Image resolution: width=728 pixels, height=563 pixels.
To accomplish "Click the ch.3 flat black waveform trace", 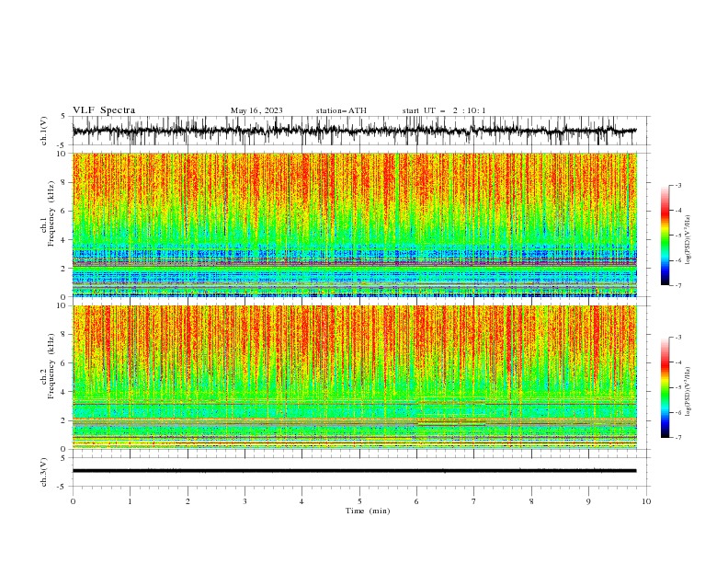I will pos(354,471).
